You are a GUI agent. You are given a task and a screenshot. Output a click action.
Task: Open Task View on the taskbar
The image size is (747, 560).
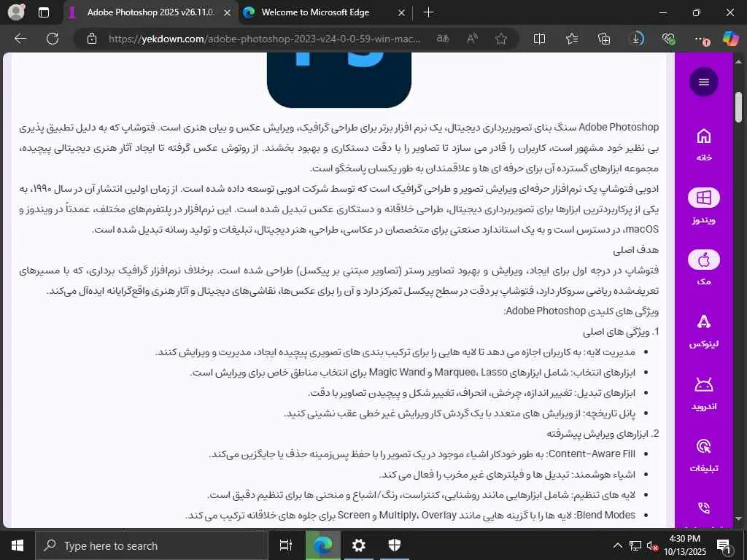coord(286,545)
